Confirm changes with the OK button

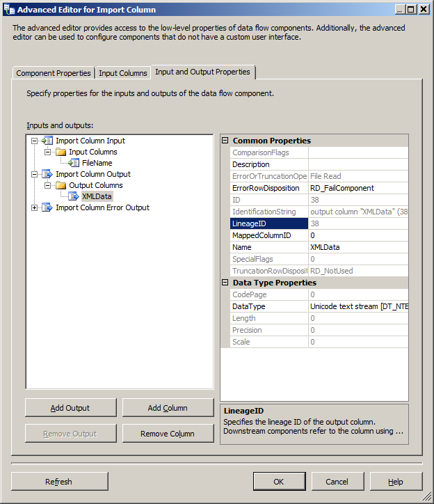pyautogui.click(x=279, y=482)
